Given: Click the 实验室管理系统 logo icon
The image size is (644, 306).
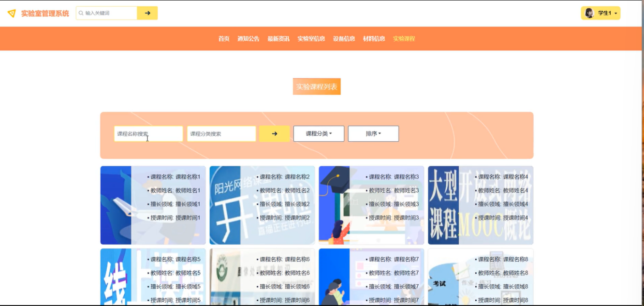Looking at the screenshot, I should pos(12,13).
